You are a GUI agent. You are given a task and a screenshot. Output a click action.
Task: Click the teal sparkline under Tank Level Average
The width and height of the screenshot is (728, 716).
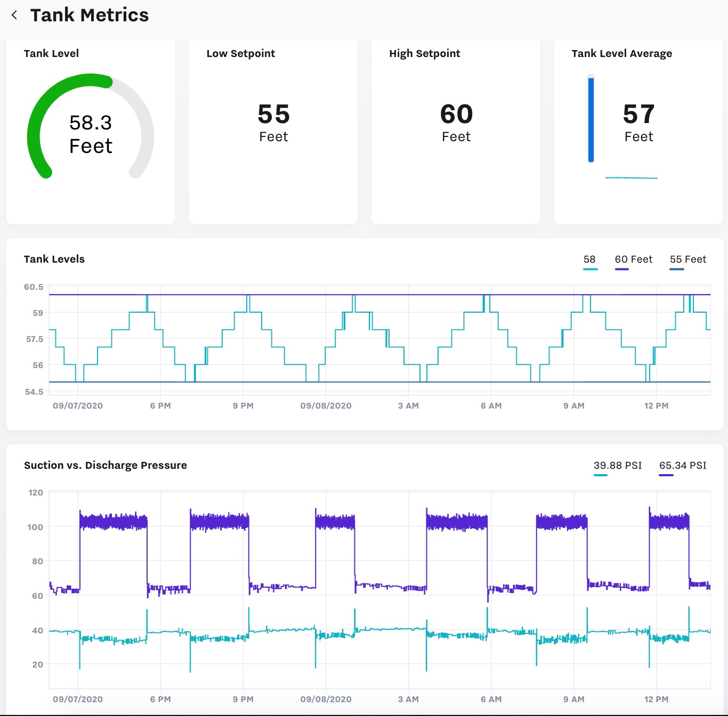coord(632,178)
